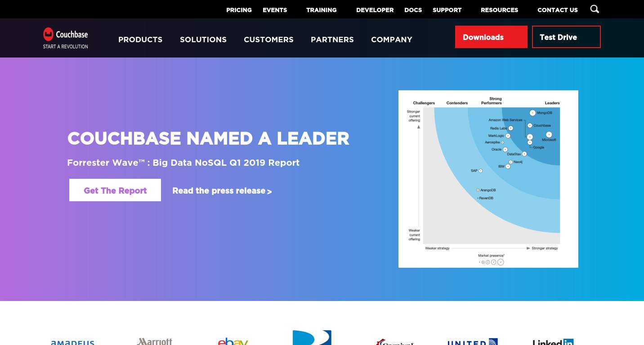This screenshot has height=345, width=644.
Task: Click the Marriott customer logo
Action: tap(154, 341)
